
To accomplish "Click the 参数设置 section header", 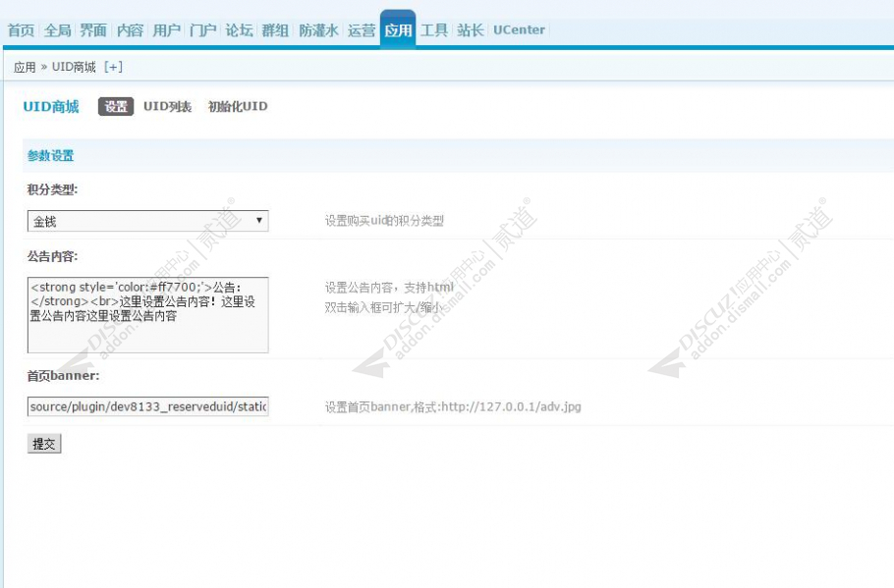I will click(51, 155).
